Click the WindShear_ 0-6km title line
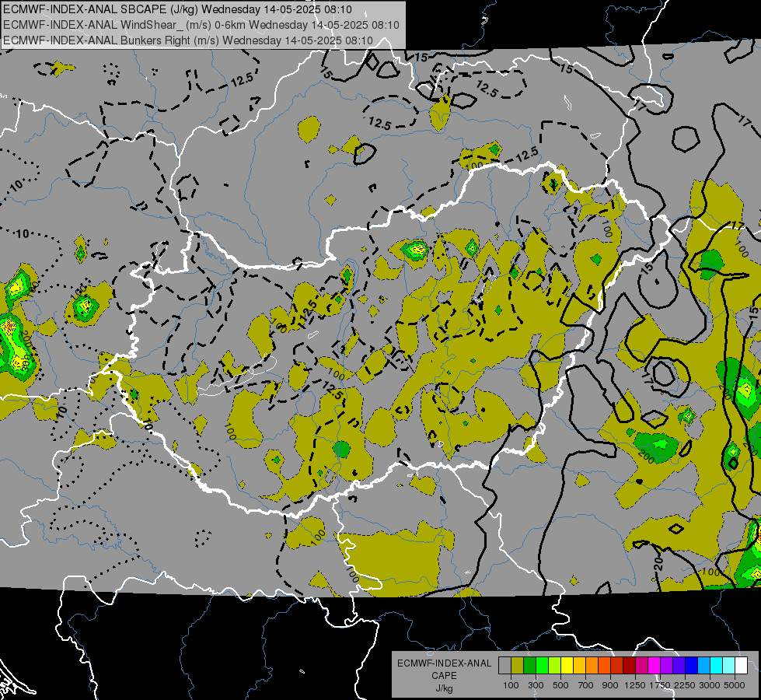Image resolution: width=761 pixels, height=700 pixels. 201,25
